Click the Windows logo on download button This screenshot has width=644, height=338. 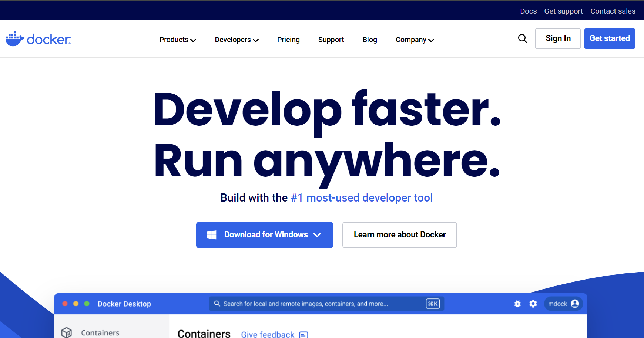[x=212, y=235]
